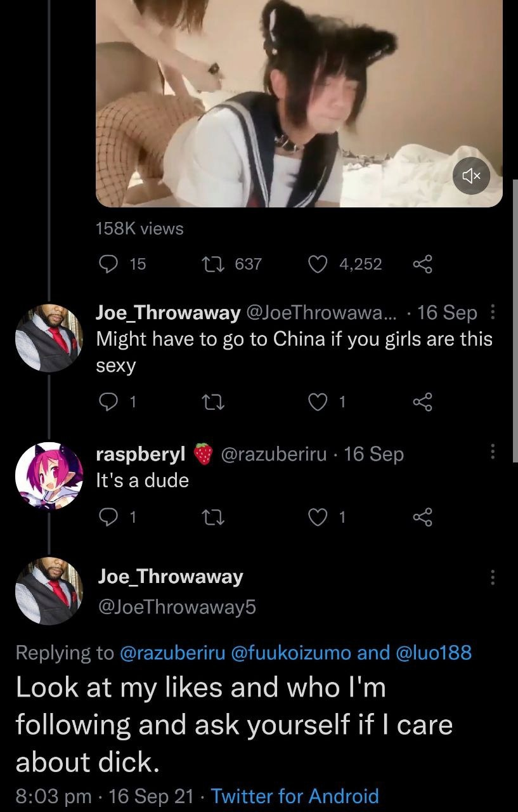
Task: Reply to raspberyl's tweet
Action: point(109,518)
